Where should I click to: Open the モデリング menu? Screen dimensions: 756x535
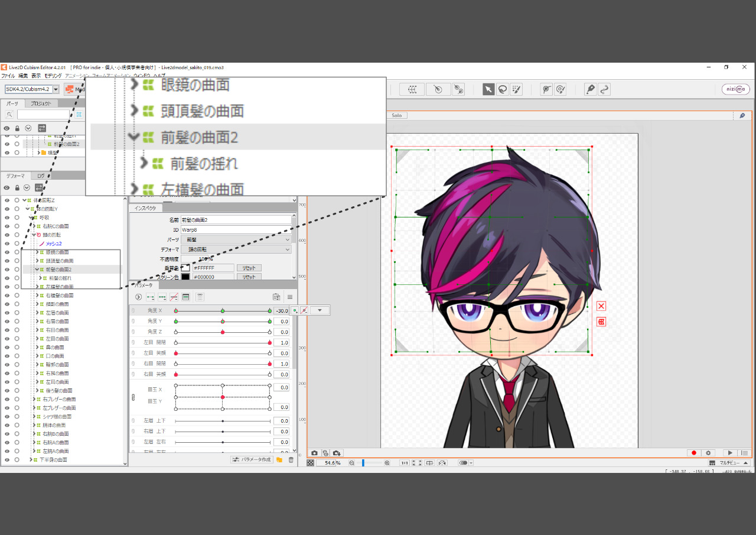53,76
